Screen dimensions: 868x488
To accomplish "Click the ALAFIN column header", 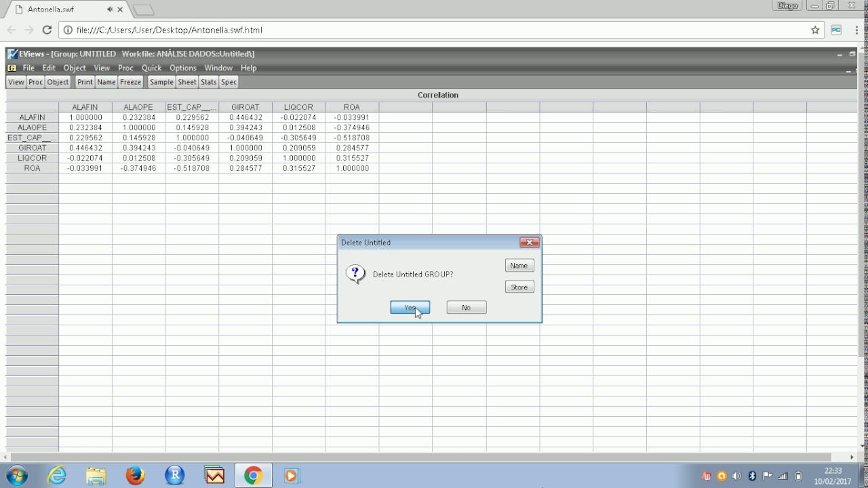I will [x=85, y=107].
